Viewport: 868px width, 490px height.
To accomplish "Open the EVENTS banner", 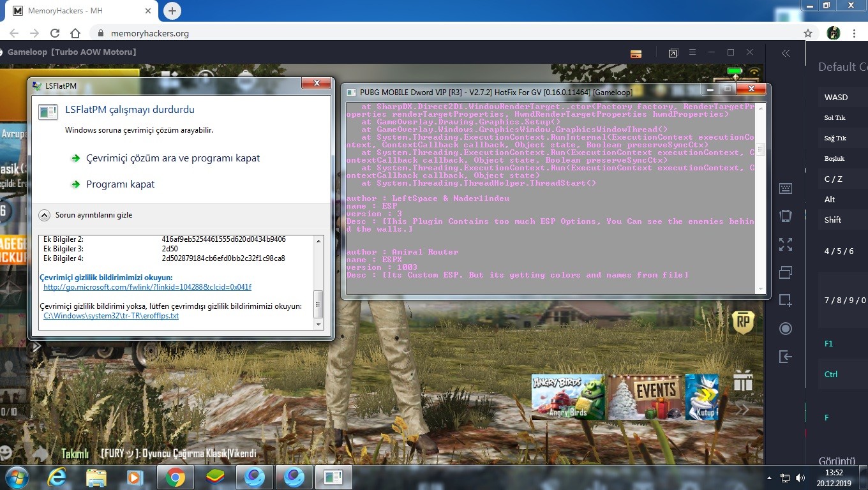I will coord(644,397).
